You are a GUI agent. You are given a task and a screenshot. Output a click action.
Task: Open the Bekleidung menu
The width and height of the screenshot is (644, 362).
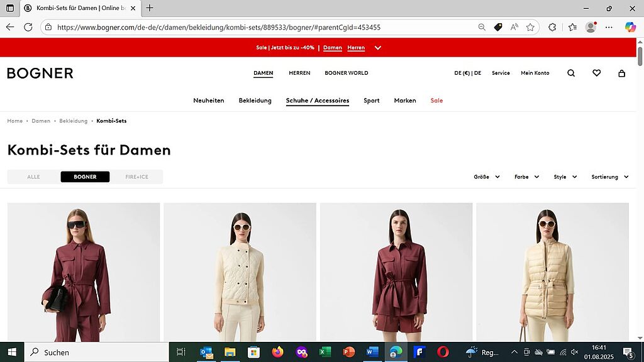[255, 101]
